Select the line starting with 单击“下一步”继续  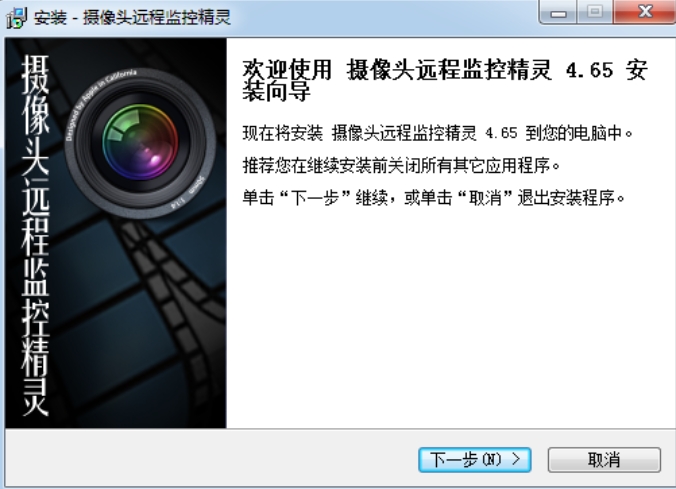point(433,198)
